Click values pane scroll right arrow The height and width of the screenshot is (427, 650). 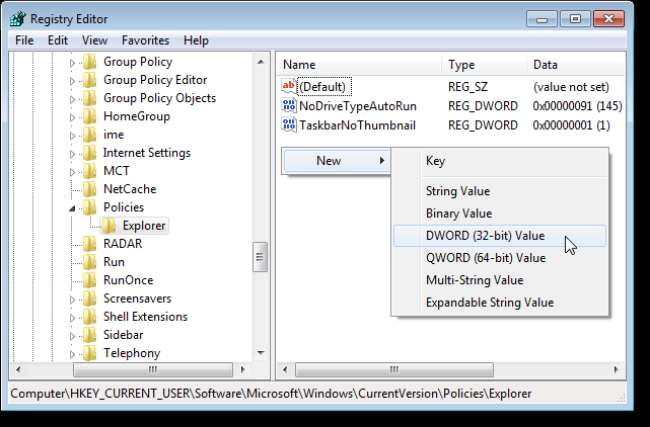click(616, 369)
